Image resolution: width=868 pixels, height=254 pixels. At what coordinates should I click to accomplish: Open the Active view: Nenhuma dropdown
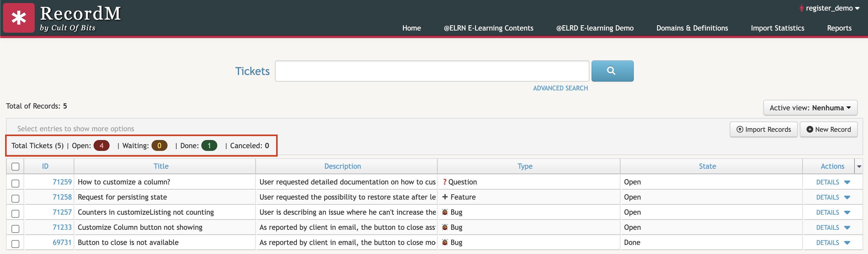point(810,108)
